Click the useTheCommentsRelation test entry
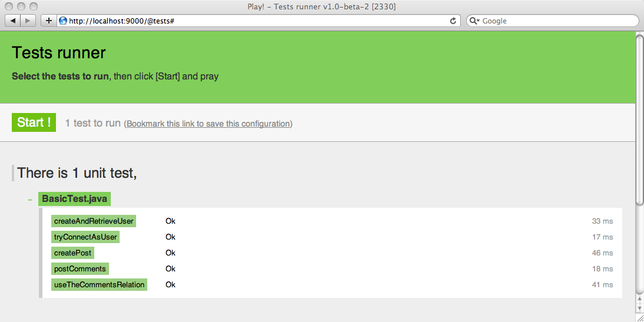Image resolution: width=644 pixels, height=322 pixels. (x=99, y=285)
